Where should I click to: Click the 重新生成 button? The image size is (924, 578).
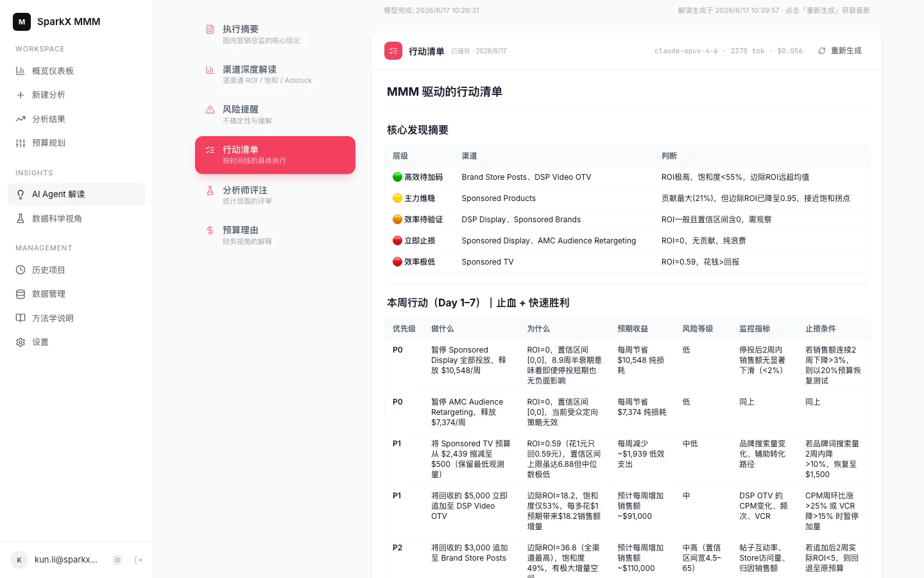[x=840, y=51]
